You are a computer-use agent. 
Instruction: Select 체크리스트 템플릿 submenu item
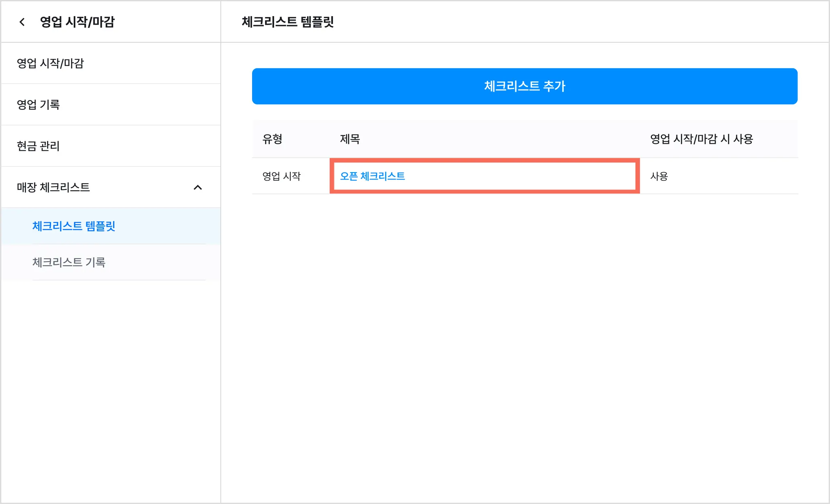point(74,226)
